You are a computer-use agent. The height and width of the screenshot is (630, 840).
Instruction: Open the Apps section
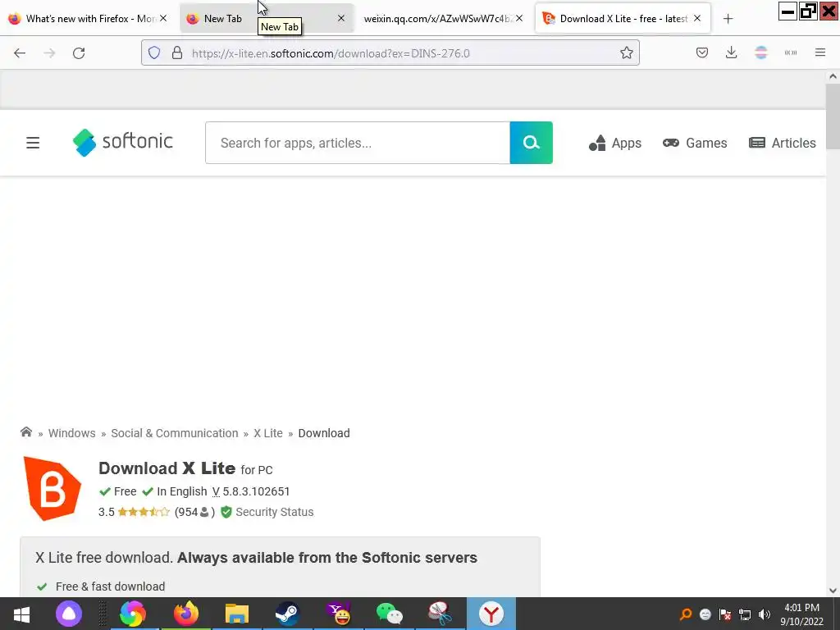[x=615, y=143]
